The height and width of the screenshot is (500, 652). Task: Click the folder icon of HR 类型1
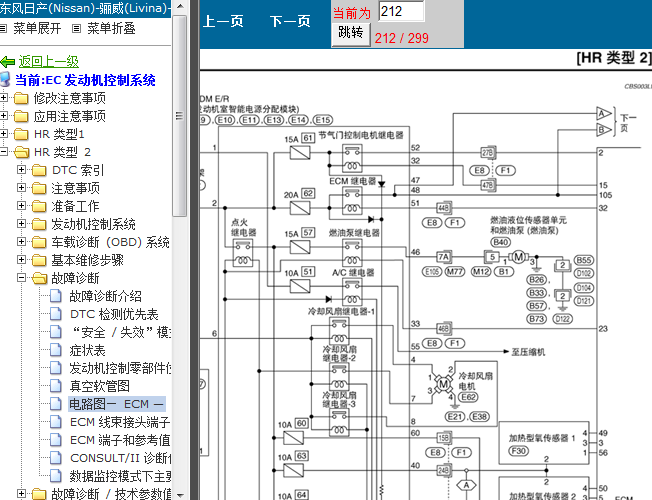pos(21,134)
